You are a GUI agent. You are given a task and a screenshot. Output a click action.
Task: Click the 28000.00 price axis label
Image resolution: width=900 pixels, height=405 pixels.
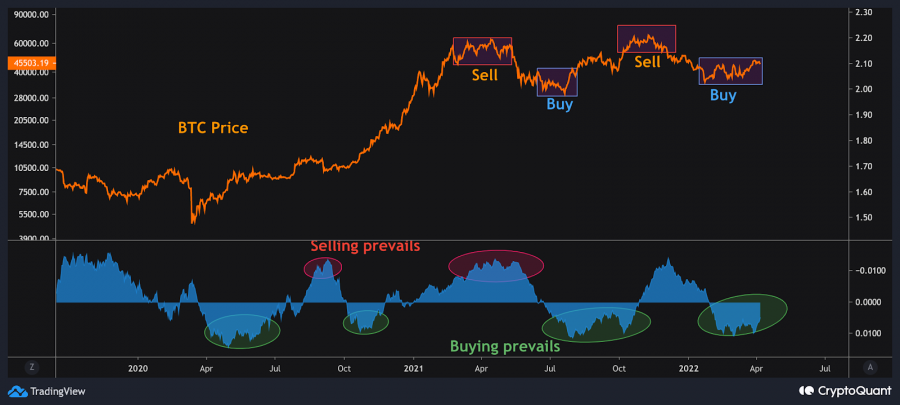[33, 98]
